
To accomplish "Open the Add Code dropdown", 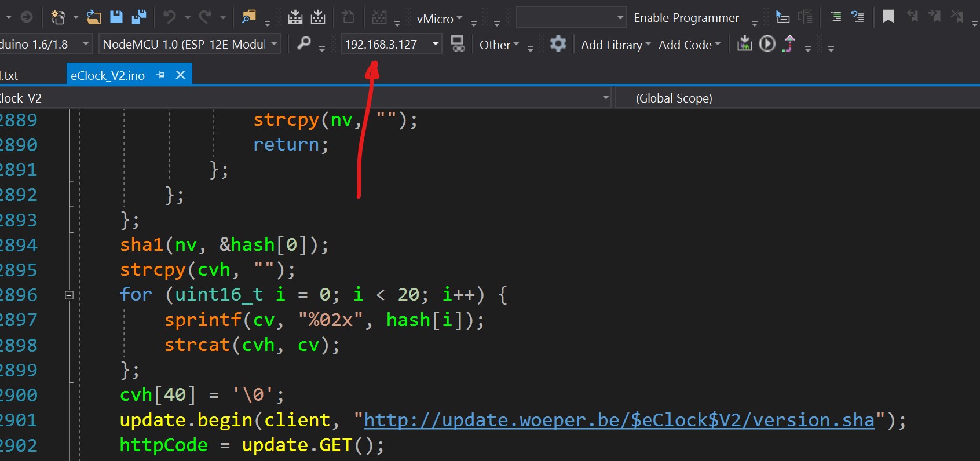I will coord(689,45).
